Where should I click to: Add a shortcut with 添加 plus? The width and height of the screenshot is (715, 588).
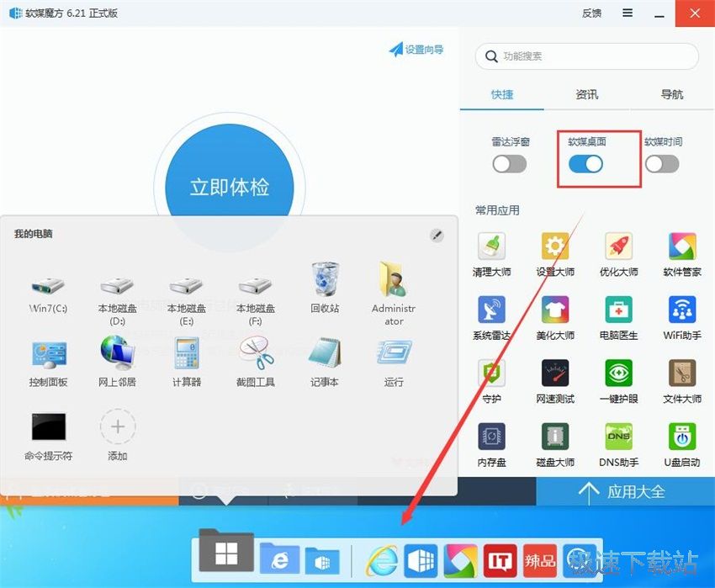click(x=118, y=426)
